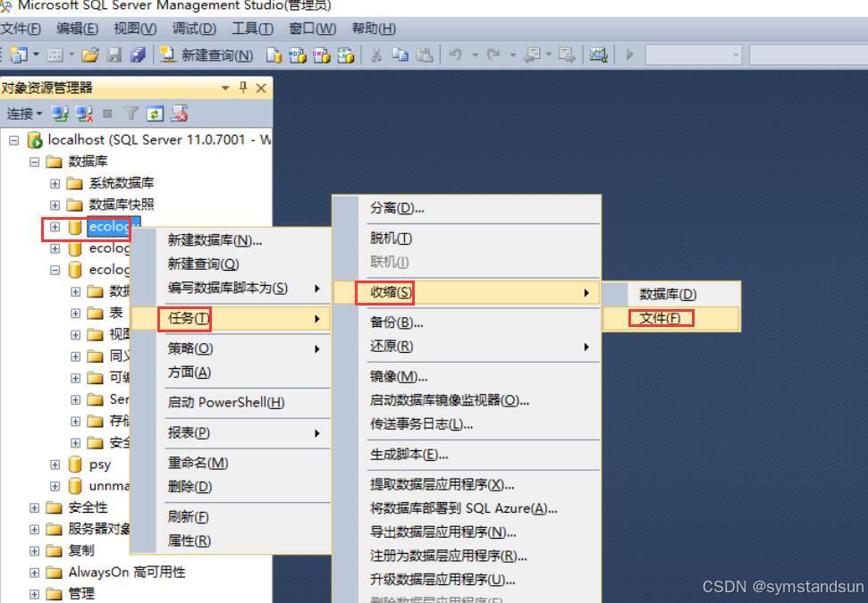Expand the 复制 folder node
Image resolution: width=868 pixels, height=603 pixels.
pos(34,551)
